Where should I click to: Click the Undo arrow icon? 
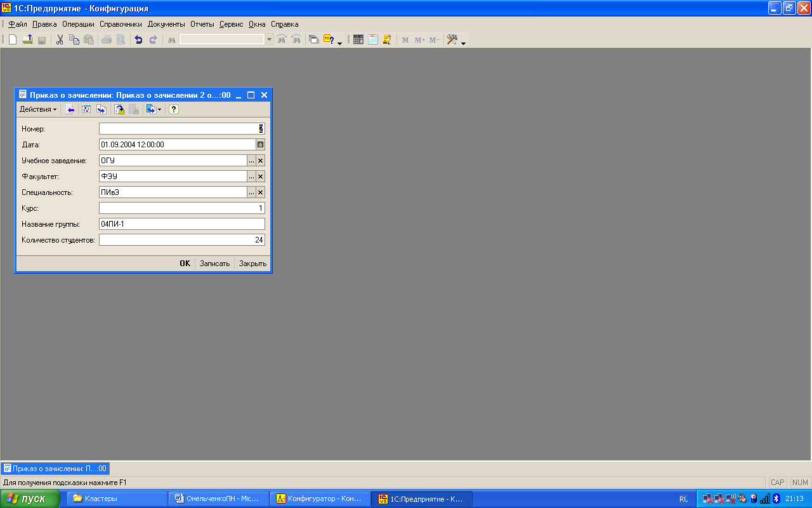138,39
